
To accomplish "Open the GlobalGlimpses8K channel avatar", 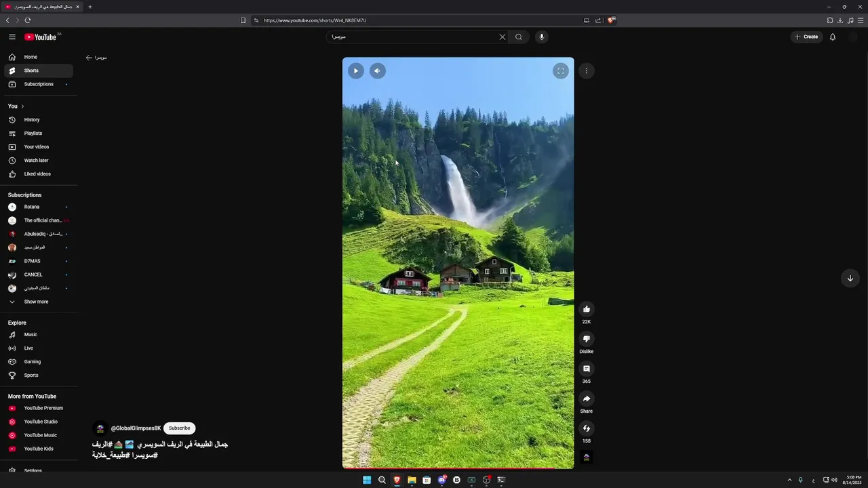I will pyautogui.click(x=100, y=428).
